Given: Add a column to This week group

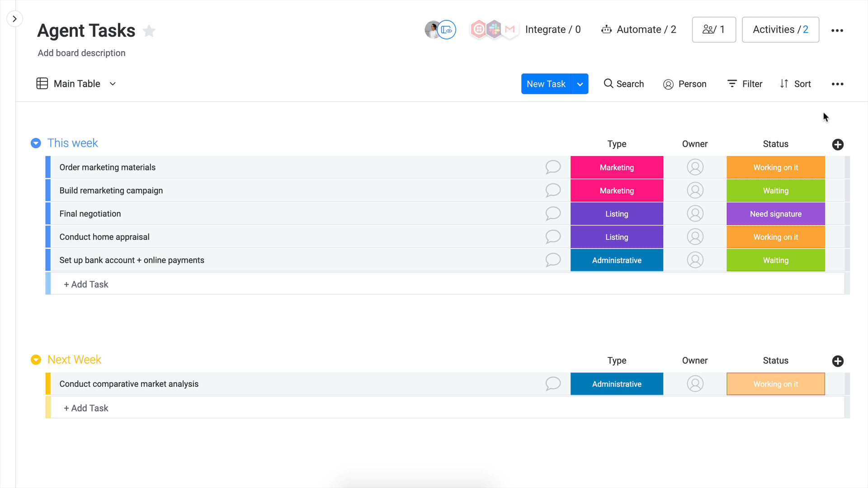Looking at the screenshot, I should pyautogui.click(x=838, y=145).
